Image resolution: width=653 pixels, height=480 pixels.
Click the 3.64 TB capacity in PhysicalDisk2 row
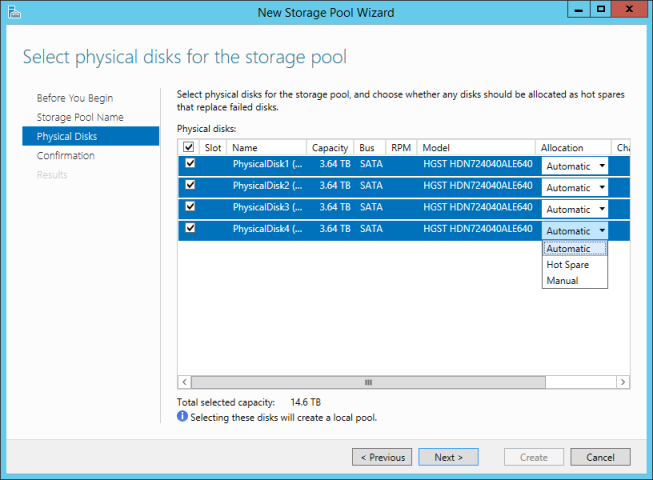point(335,186)
